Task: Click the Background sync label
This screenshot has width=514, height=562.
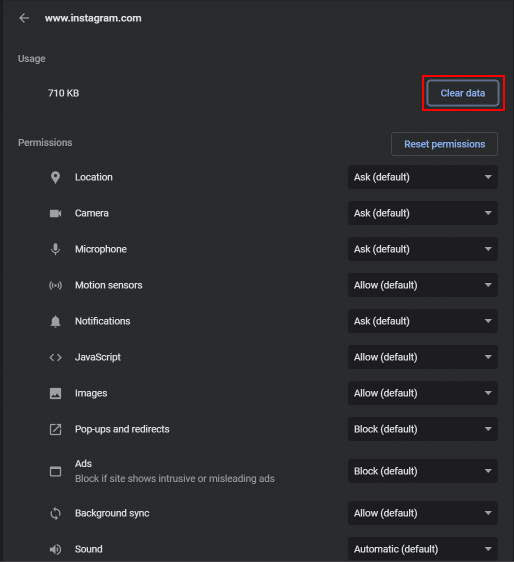Action: tap(112, 513)
